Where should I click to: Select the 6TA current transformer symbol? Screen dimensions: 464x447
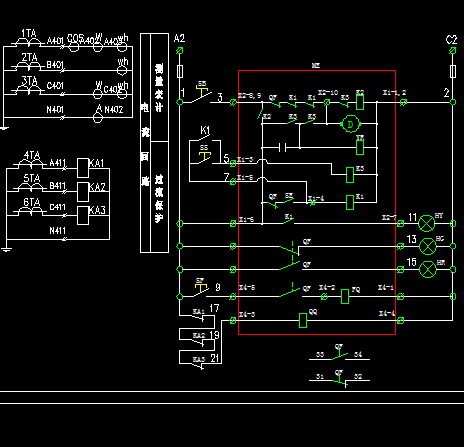click(30, 211)
